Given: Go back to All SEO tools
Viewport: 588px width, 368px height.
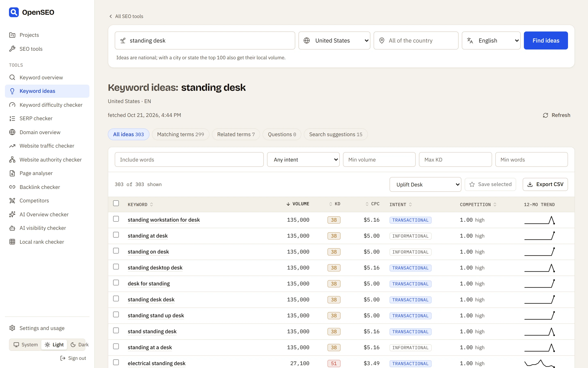Looking at the screenshot, I should (126, 16).
